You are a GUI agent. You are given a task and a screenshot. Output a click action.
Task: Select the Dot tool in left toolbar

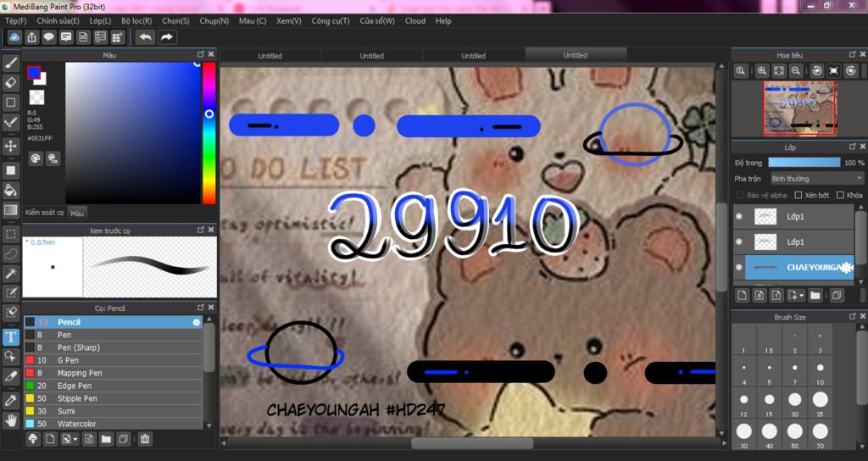[10, 122]
